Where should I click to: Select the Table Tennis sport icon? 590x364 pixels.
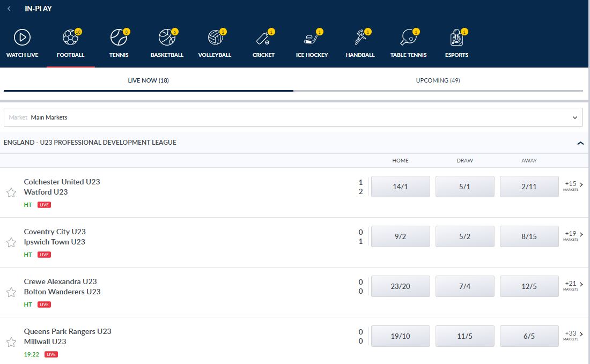click(x=409, y=38)
